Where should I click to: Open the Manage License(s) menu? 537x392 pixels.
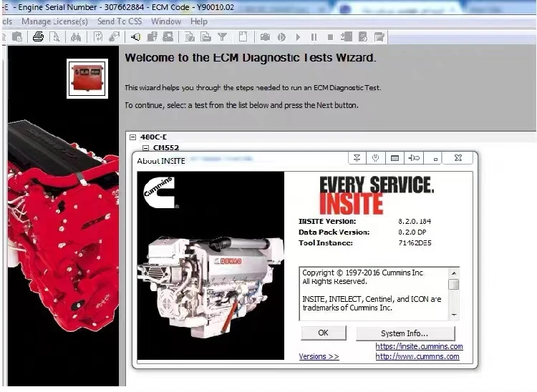tap(55, 21)
